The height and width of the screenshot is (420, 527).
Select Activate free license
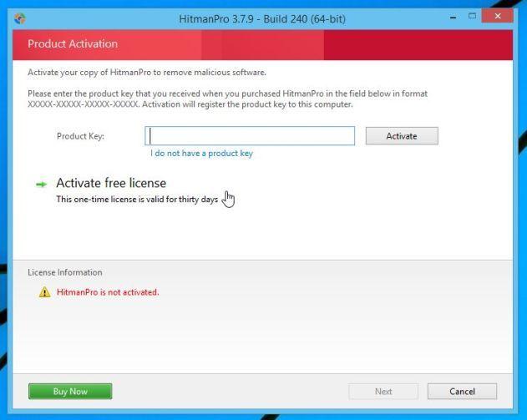(x=111, y=183)
